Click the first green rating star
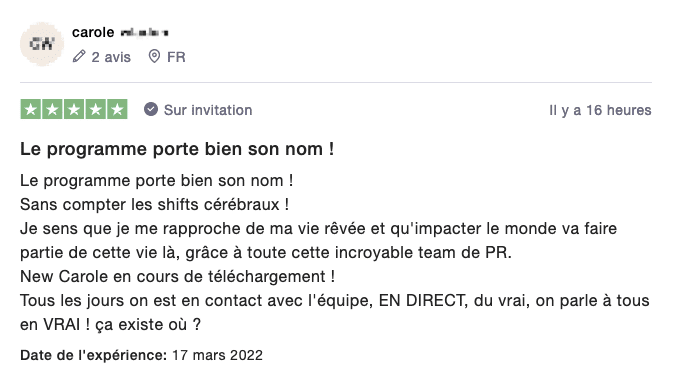 [x=31, y=109]
